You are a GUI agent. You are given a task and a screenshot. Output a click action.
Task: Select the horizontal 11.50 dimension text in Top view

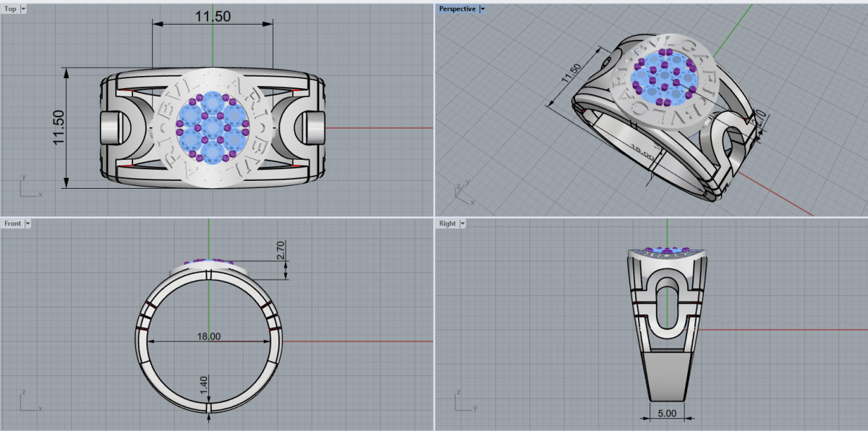click(x=213, y=16)
